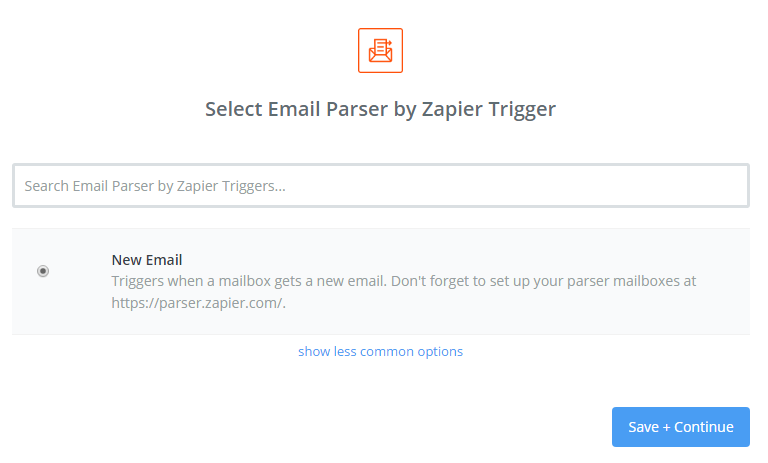The width and height of the screenshot is (768, 463).
Task: Continue with the blue Save button
Action: tap(680, 427)
